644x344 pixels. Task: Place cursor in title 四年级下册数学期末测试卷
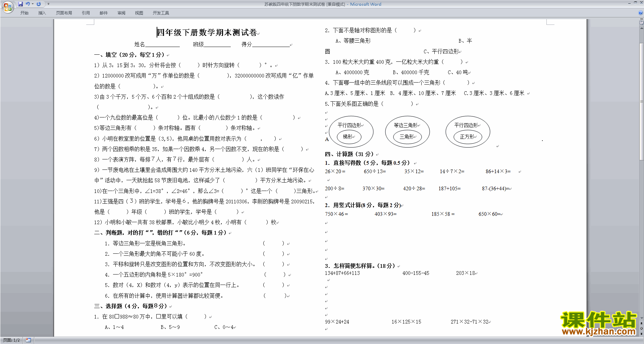click(207, 33)
